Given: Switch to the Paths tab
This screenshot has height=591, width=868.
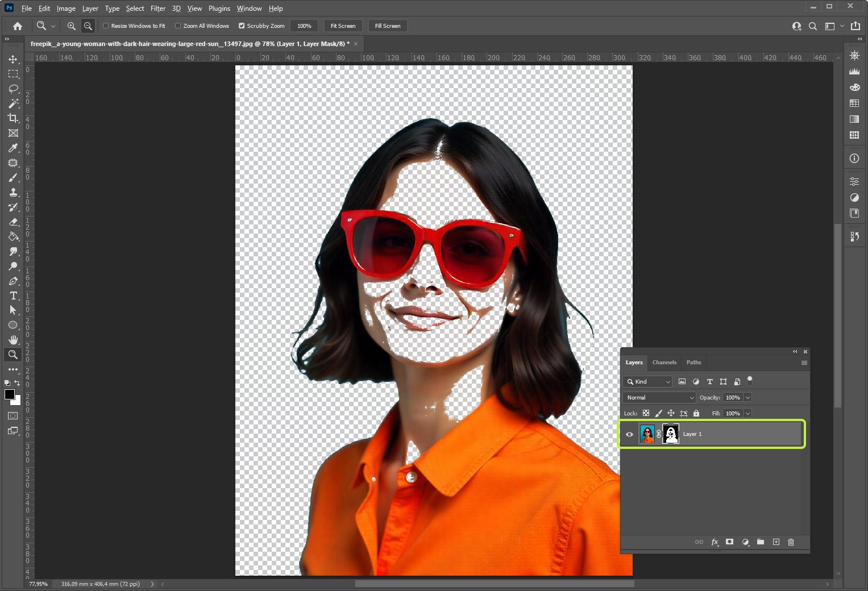Looking at the screenshot, I should click(693, 363).
